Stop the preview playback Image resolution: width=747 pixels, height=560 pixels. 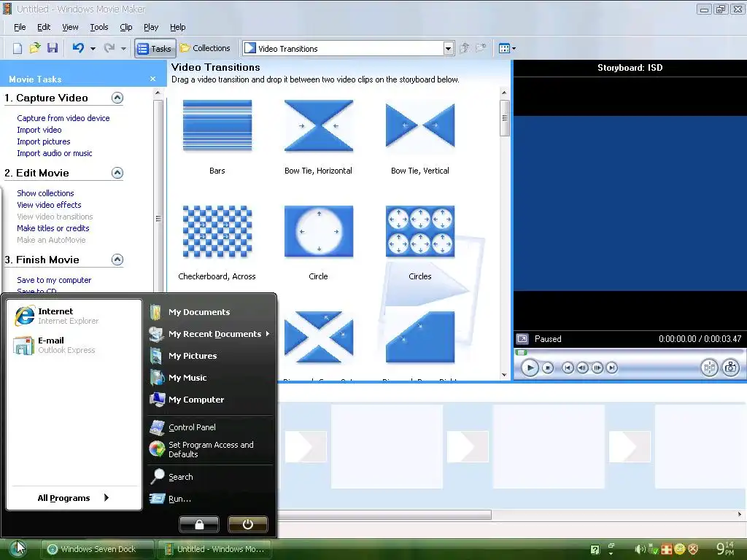pyautogui.click(x=548, y=367)
